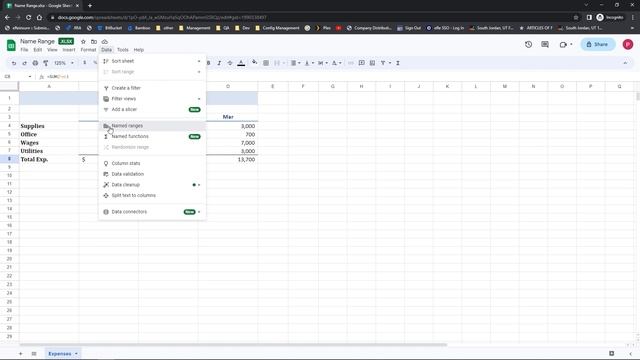
Task: Click the undo icon in the toolbar
Action: point(14,63)
